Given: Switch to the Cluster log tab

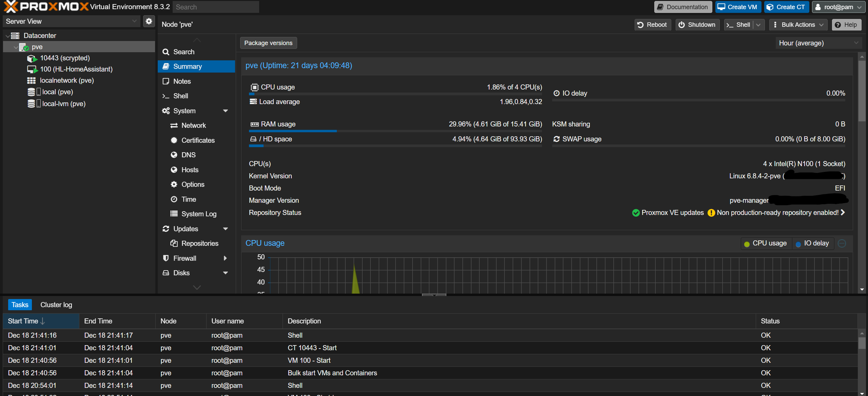Looking at the screenshot, I should [x=56, y=305].
